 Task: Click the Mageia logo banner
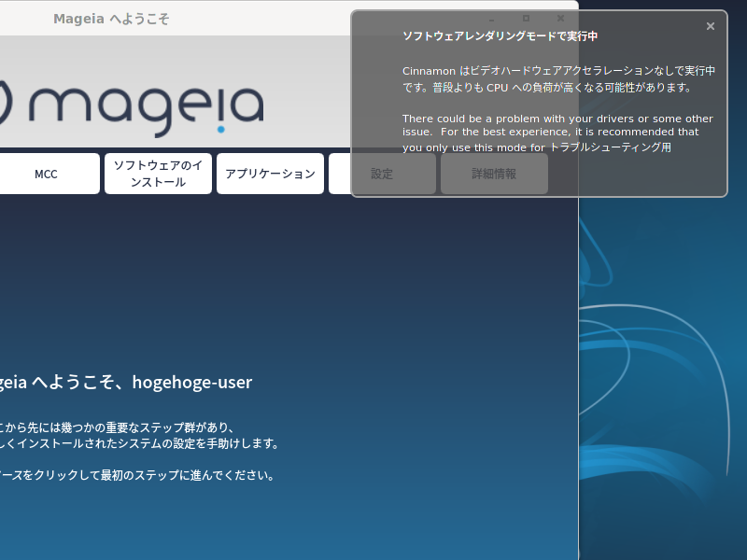(x=134, y=108)
